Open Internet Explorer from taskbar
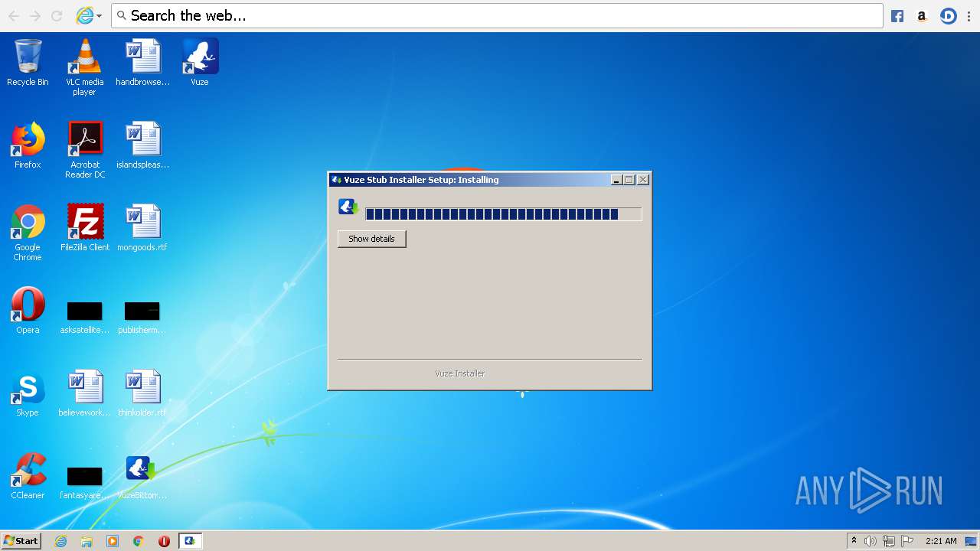 pyautogui.click(x=60, y=541)
